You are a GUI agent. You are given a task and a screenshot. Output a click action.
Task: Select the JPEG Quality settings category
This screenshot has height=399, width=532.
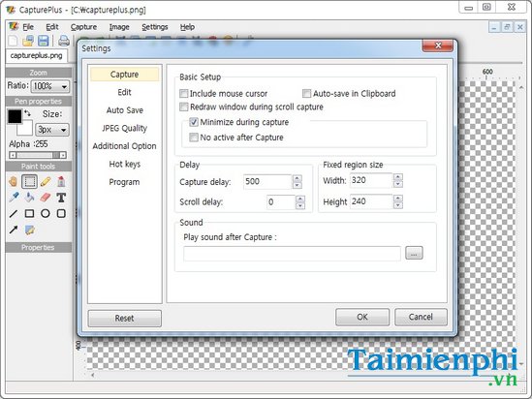point(124,128)
